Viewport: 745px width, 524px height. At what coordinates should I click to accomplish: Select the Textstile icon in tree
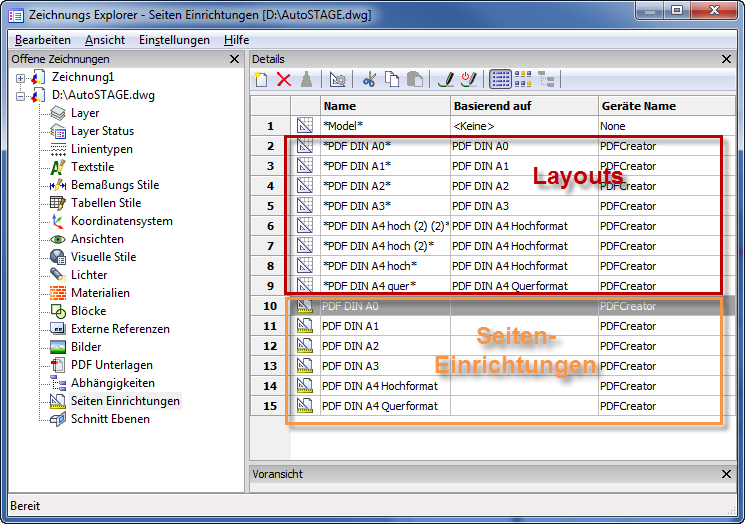58,167
